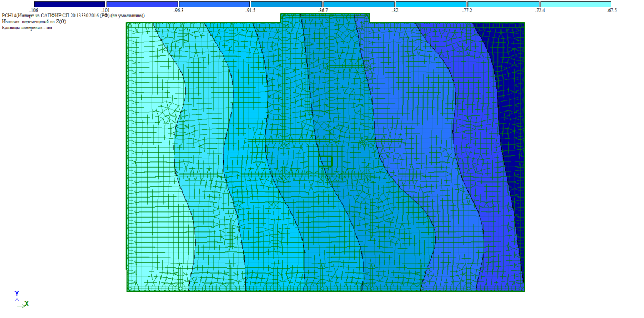Click the -86.7 legend value label

tap(322, 11)
